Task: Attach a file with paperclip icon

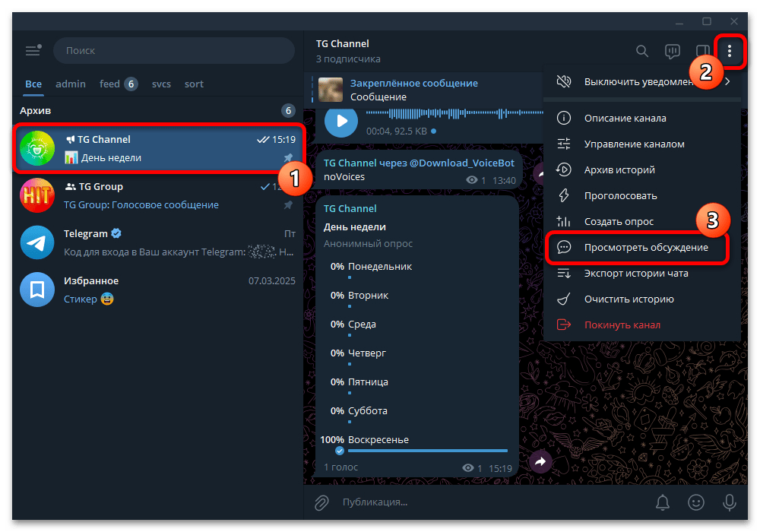Action: pos(321,502)
